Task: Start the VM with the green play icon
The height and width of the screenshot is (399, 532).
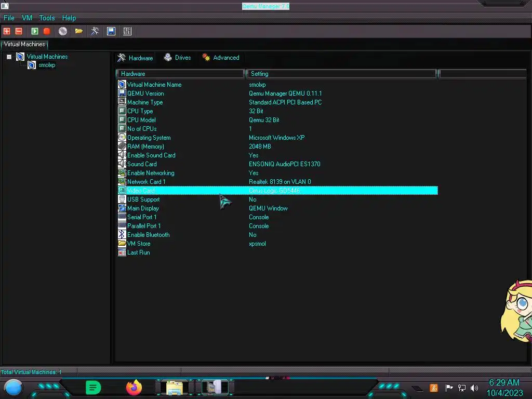Action: tap(35, 31)
